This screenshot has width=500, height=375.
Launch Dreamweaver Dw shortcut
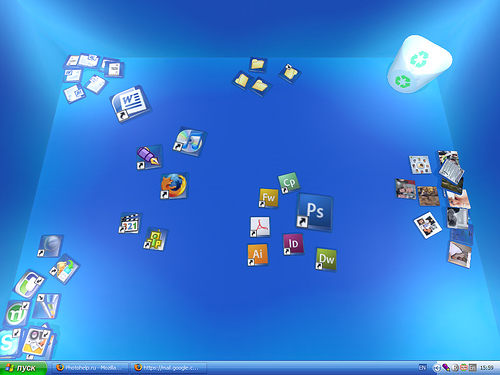click(326, 259)
